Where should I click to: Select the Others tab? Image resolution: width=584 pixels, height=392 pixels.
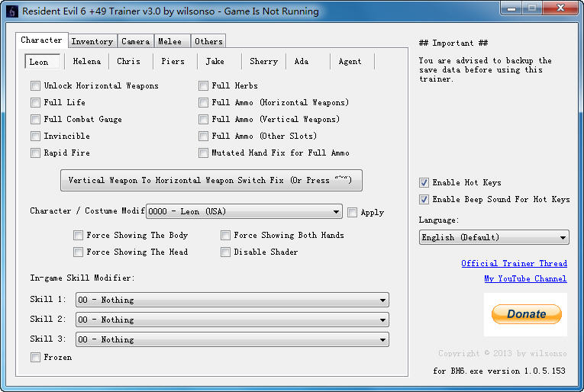click(208, 41)
